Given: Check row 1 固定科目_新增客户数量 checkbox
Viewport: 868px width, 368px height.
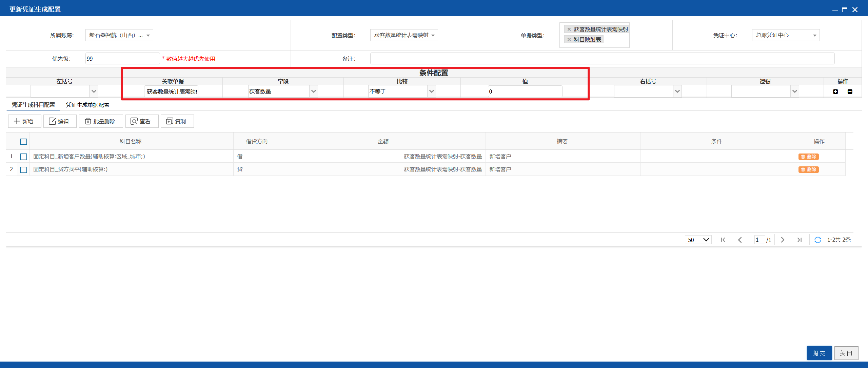Looking at the screenshot, I should [x=23, y=157].
